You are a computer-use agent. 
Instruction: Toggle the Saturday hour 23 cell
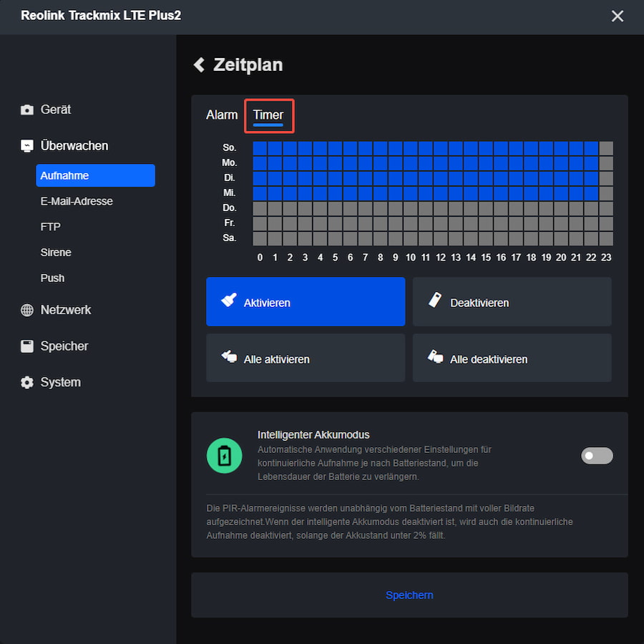pyautogui.click(x=606, y=238)
